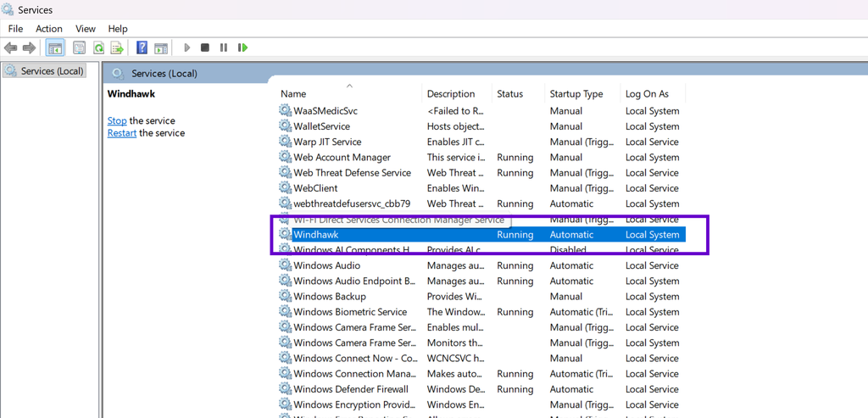Image resolution: width=868 pixels, height=418 pixels.
Task: Select the Windows Connection Manager service
Action: pos(355,374)
